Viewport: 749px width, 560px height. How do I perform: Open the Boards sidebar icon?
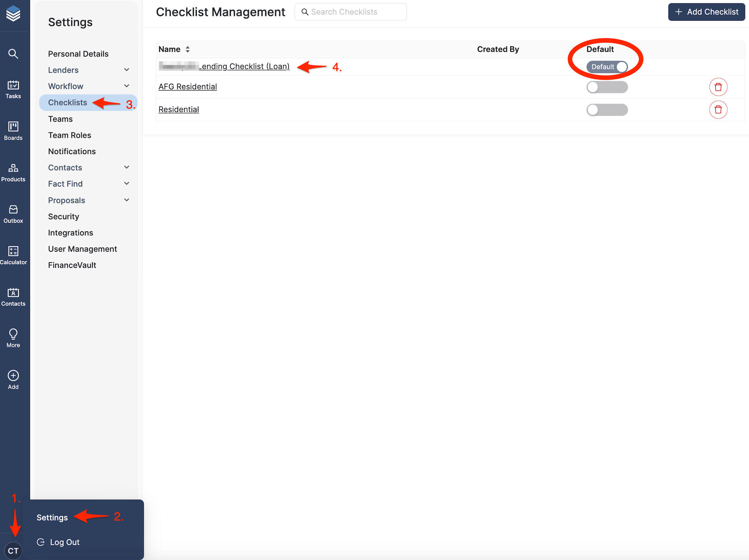pyautogui.click(x=13, y=131)
